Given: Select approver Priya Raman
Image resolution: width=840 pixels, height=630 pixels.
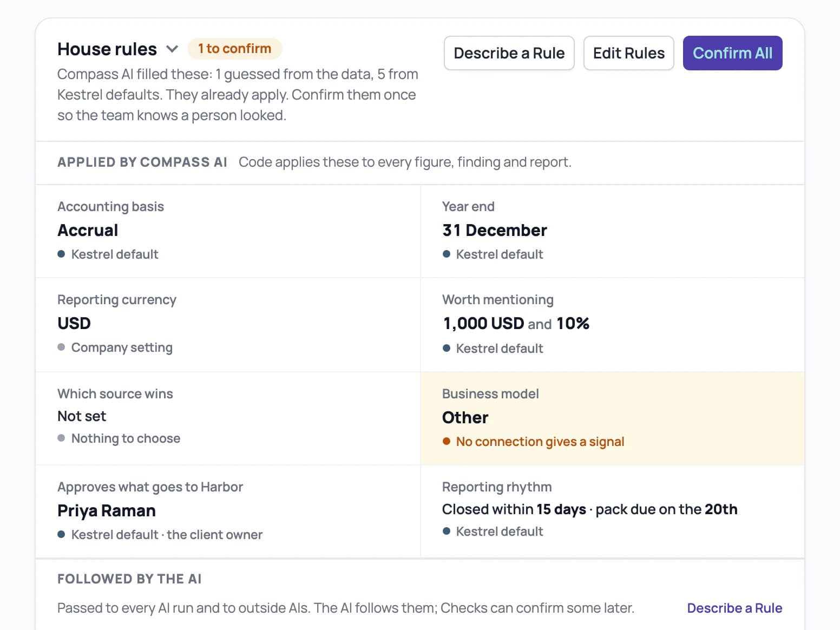Looking at the screenshot, I should (107, 510).
